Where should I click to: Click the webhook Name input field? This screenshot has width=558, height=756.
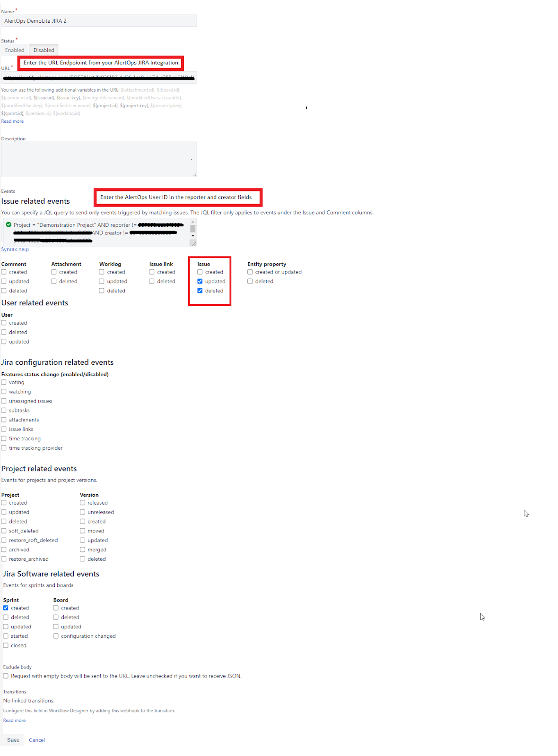(x=99, y=21)
